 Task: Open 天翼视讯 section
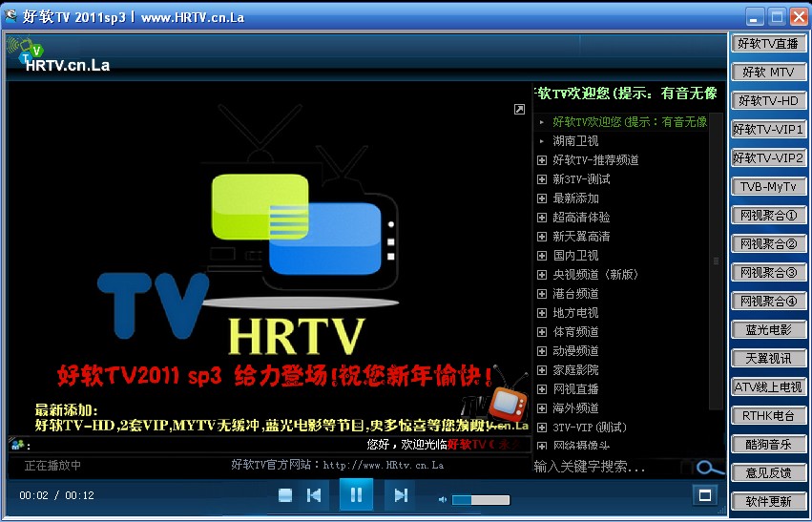point(768,359)
